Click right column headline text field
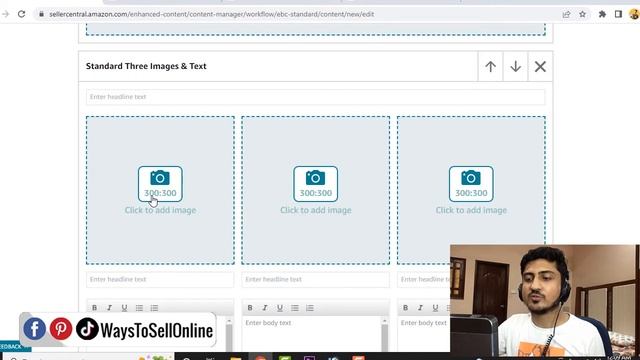This screenshot has height=360, width=640. pyautogui.click(x=424, y=280)
